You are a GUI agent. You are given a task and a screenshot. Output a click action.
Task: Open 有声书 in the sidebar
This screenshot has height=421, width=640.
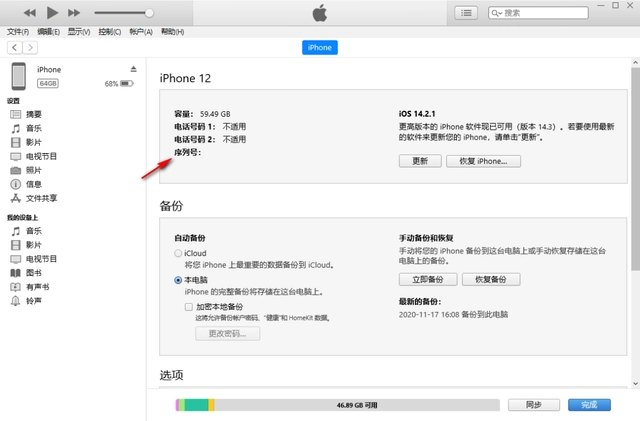coord(36,286)
